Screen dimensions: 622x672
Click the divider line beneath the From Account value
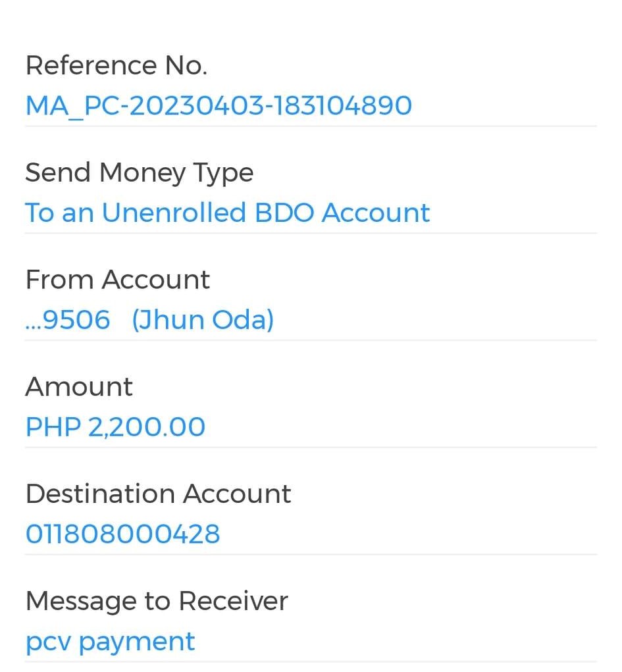(x=311, y=340)
